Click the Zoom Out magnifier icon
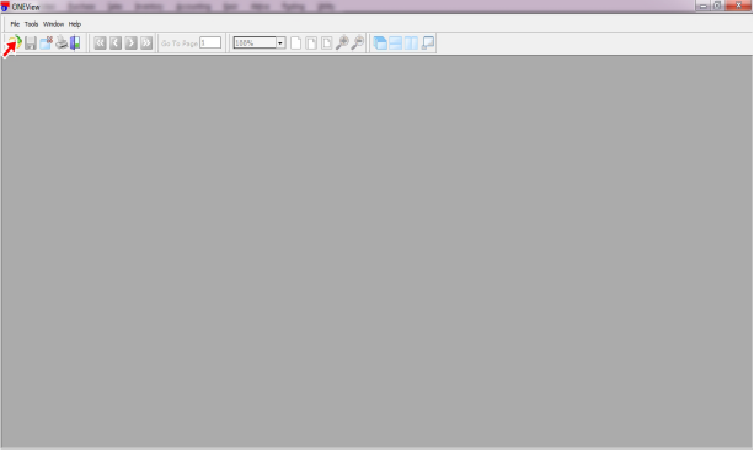Viewport: 754px width, 450px height. click(357, 43)
